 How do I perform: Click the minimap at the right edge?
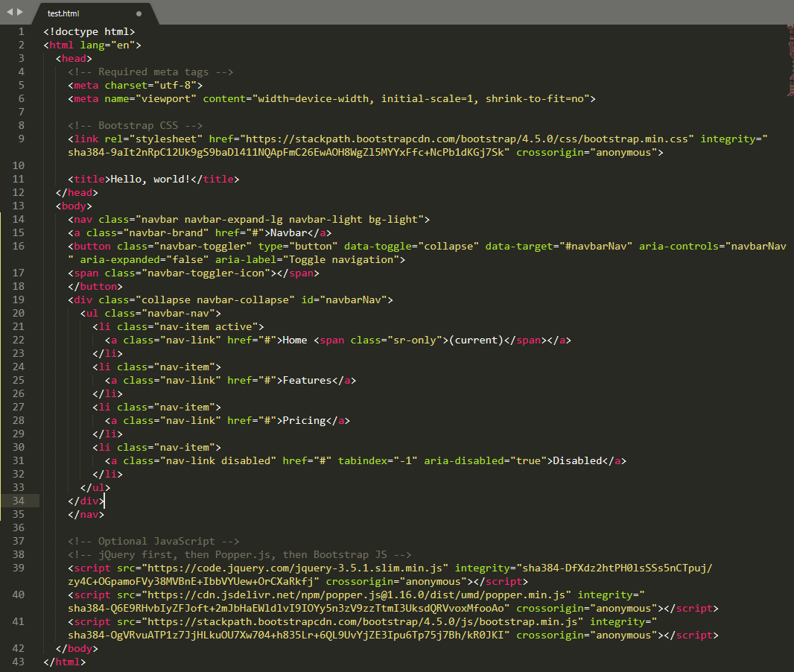[790, 60]
